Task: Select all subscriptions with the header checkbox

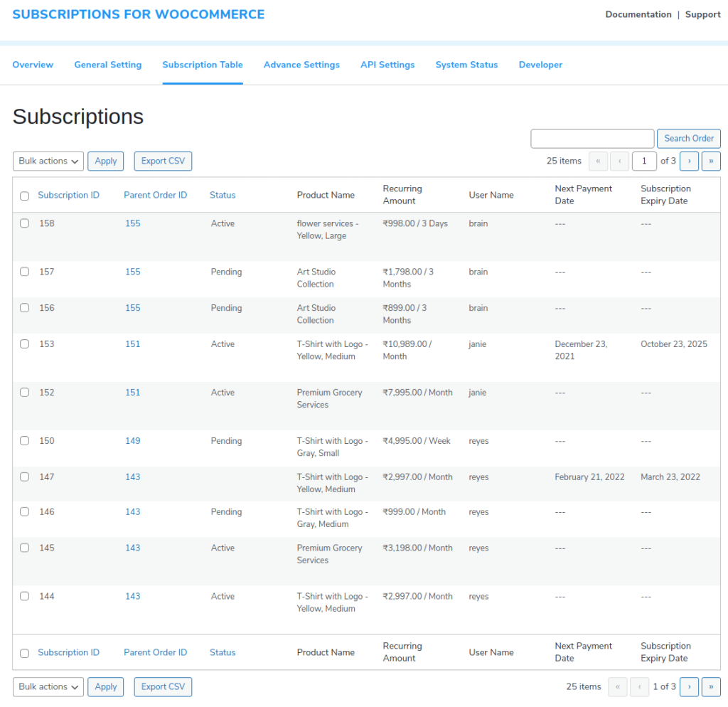Action: click(24, 195)
